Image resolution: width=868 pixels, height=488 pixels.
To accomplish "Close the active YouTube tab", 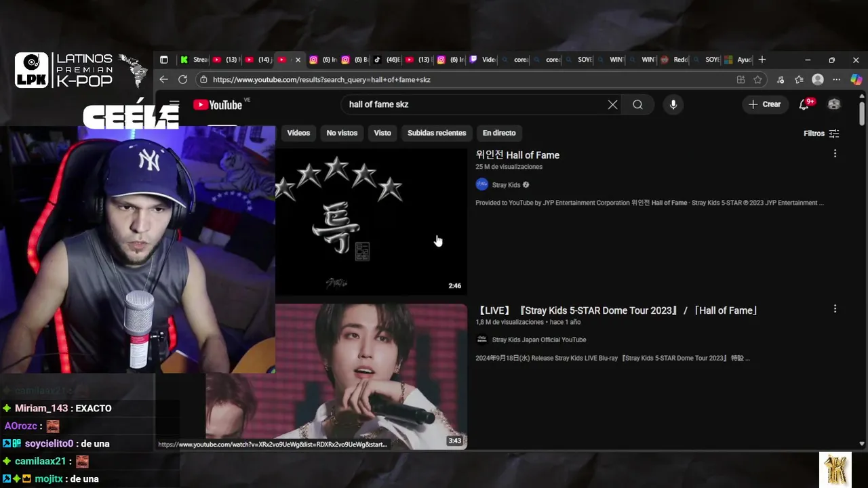I will pos(298,60).
